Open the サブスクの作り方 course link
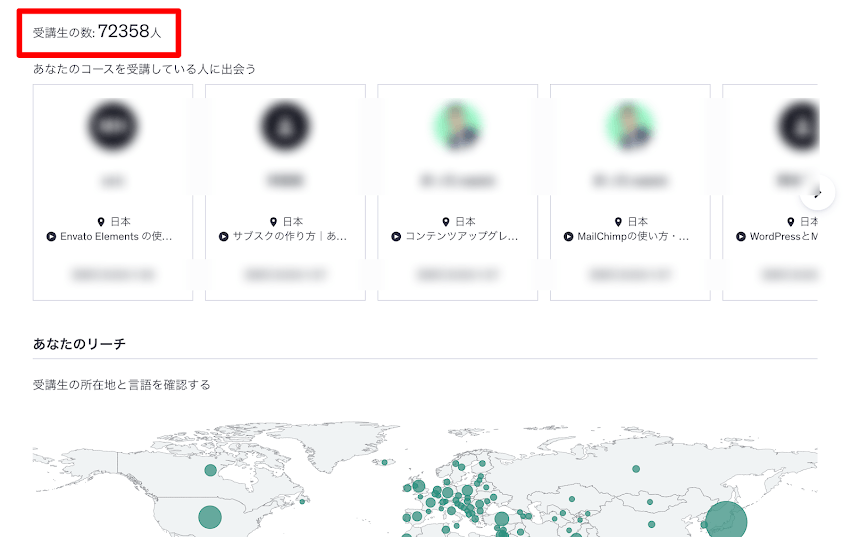This screenshot has height=537, width=851. point(290,236)
